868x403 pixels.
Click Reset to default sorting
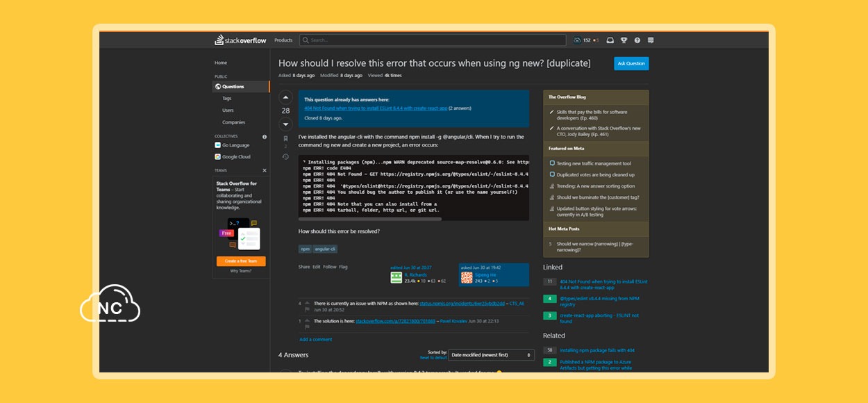(x=433, y=357)
